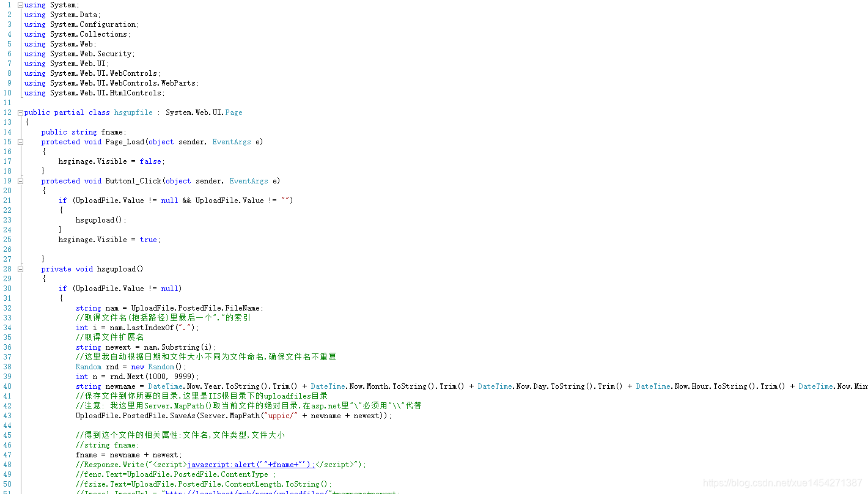Collapse the hsgupfile class block
Image resolution: width=868 pixels, height=494 pixels.
pyautogui.click(x=20, y=112)
